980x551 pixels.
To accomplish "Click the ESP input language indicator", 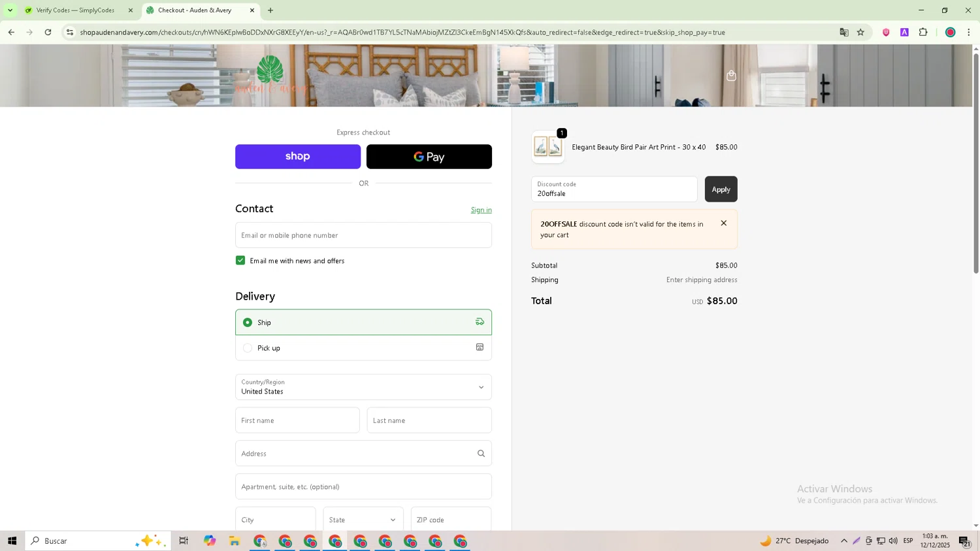I will pos(908,541).
